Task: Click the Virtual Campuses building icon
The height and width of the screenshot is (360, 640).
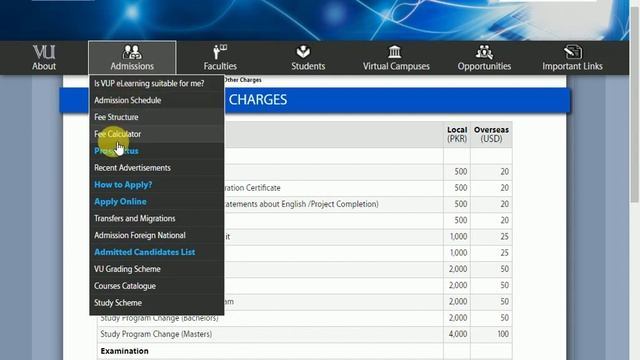Action: pyautogui.click(x=395, y=52)
